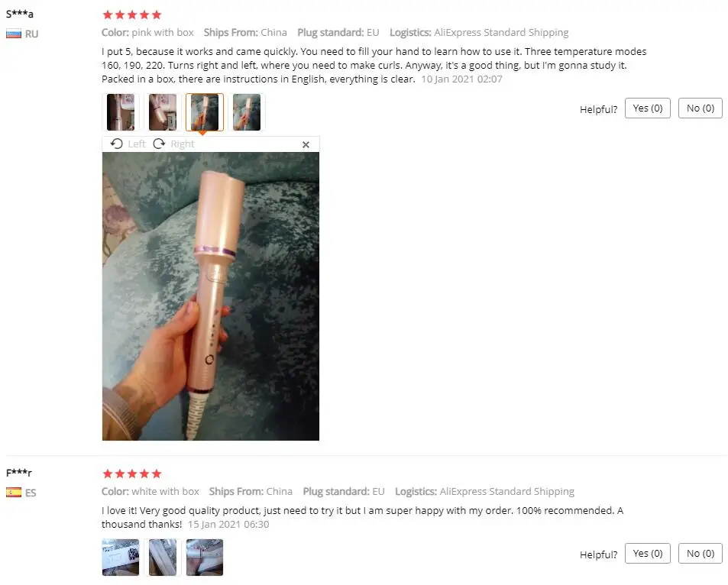The image size is (728, 585).
Task: Click the large curling iron photo
Action: click(x=211, y=296)
